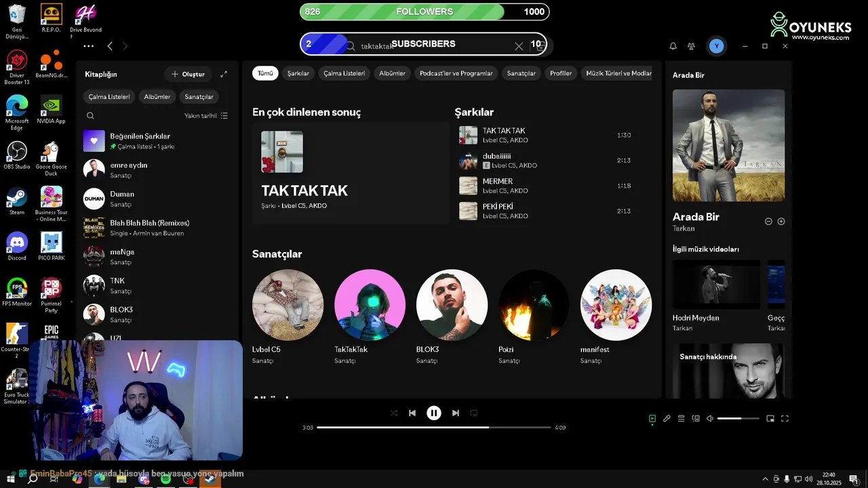Screen dimensions: 868x488
Task: Toggle repeat mode
Action: click(x=474, y=413)
